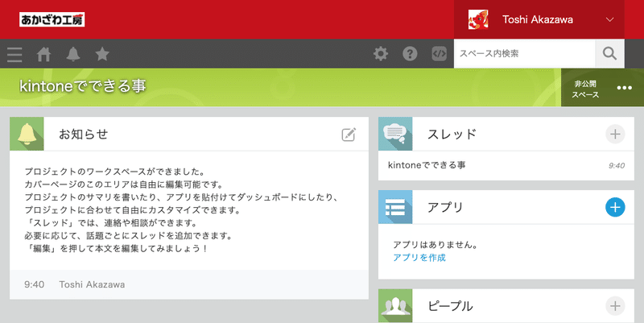Click the アプリ list icon
Viewport: 644px width, 323px height.
pyautogui.click(x=395, y=207)
